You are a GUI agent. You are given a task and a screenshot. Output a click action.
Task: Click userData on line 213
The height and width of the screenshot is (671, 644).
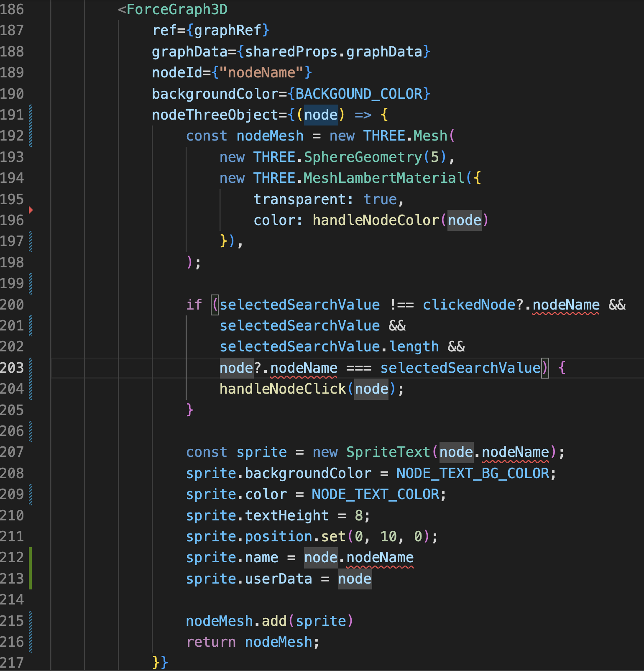coord(279,579)
